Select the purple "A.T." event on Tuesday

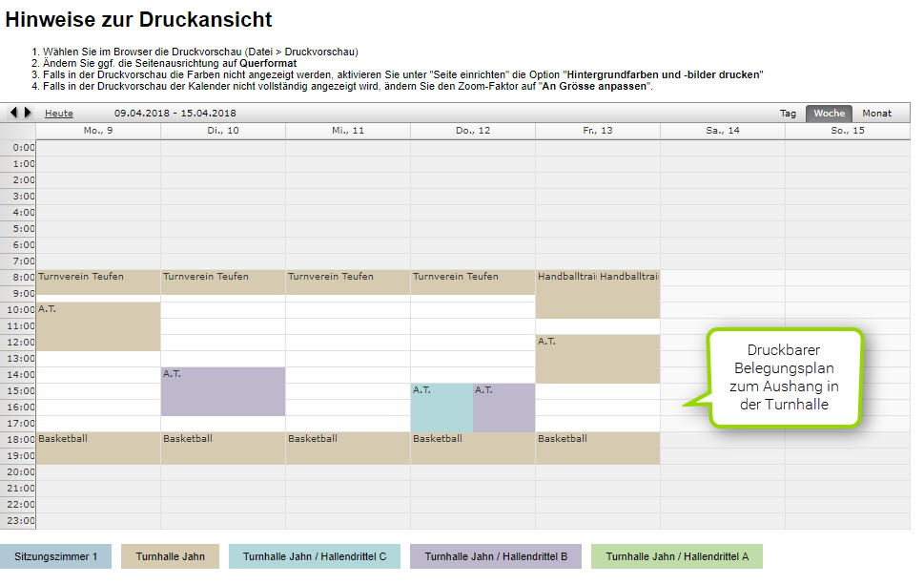coord(222,391)
